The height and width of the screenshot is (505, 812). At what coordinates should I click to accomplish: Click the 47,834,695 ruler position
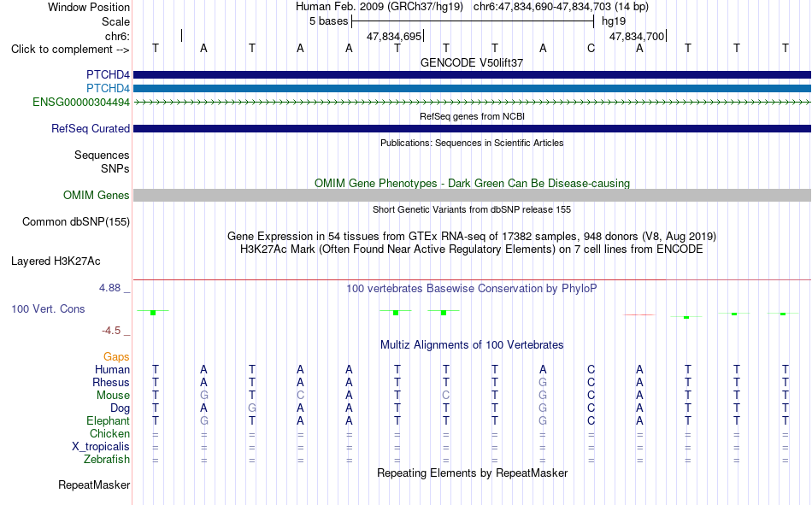[394, 36]
